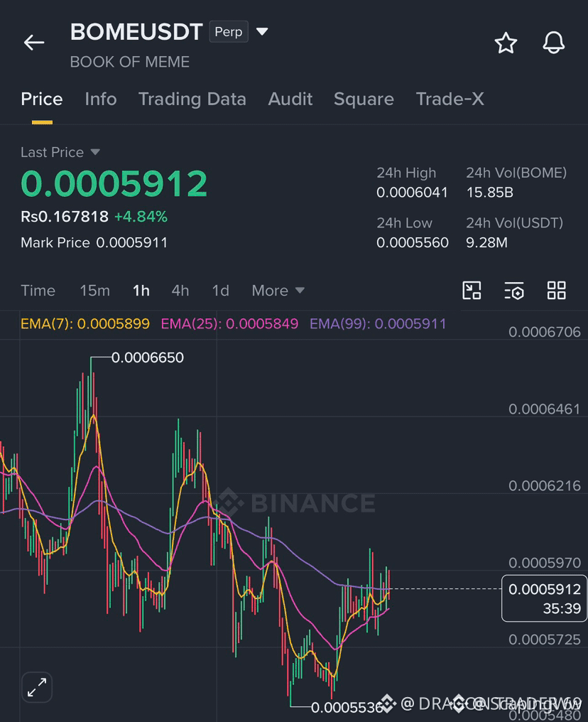Click the large last price 0.0005912
The width and height of the screenshot is (588, 722).
(x=114, y=184)
